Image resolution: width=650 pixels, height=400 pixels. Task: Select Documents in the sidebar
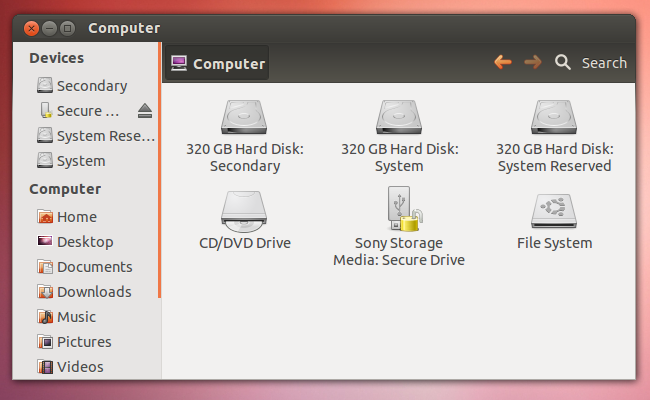point(94,266)
